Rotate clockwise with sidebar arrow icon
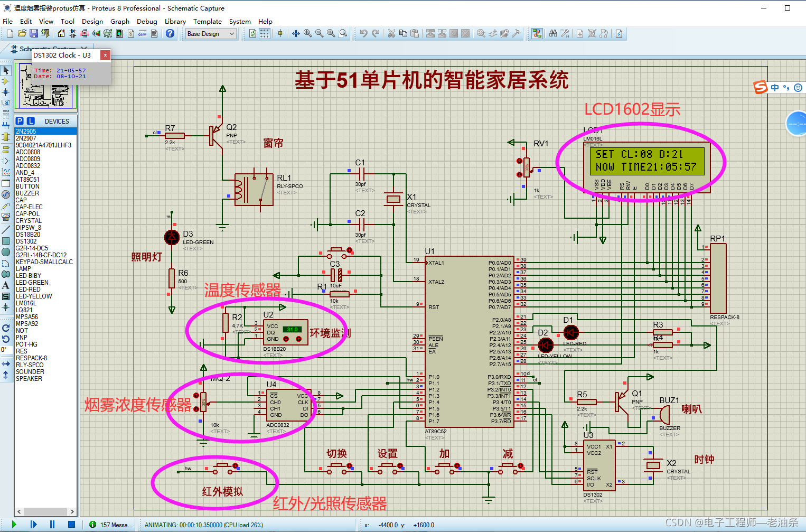806x532 pixels. coord(6,328)
